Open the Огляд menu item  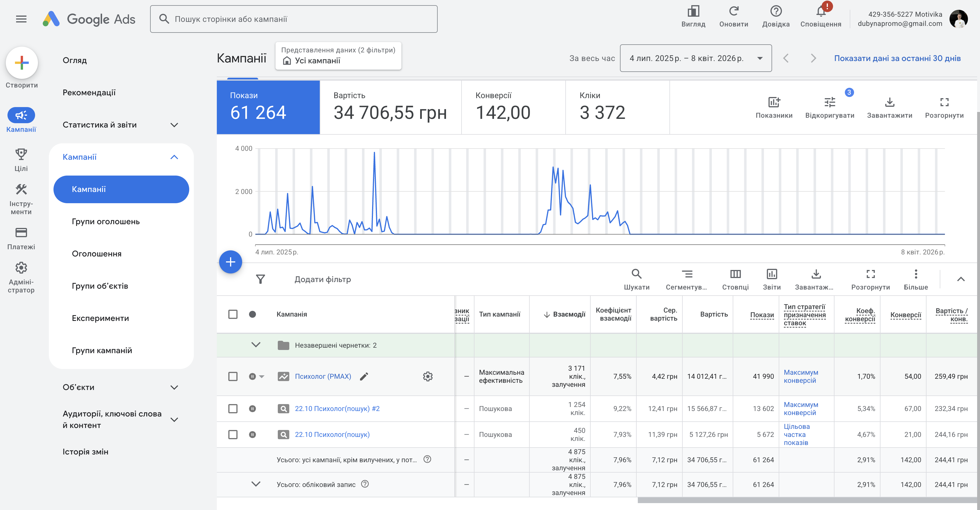click(74, 60)
